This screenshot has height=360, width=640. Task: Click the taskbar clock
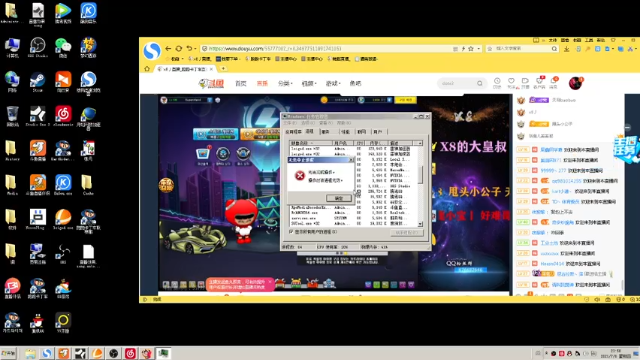click(x=616, y=353)
